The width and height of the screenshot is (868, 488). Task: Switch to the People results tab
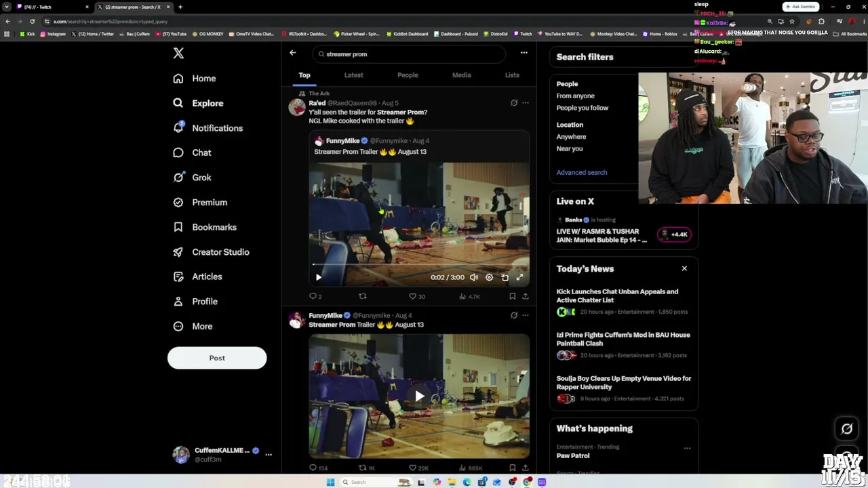pyautogui.click(x=408, y=75)
